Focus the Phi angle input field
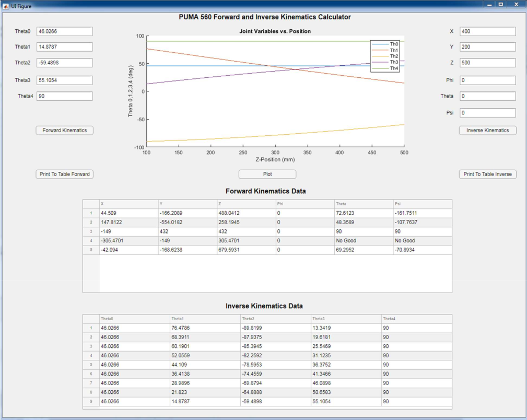527x420 pixels. point(488,80)
